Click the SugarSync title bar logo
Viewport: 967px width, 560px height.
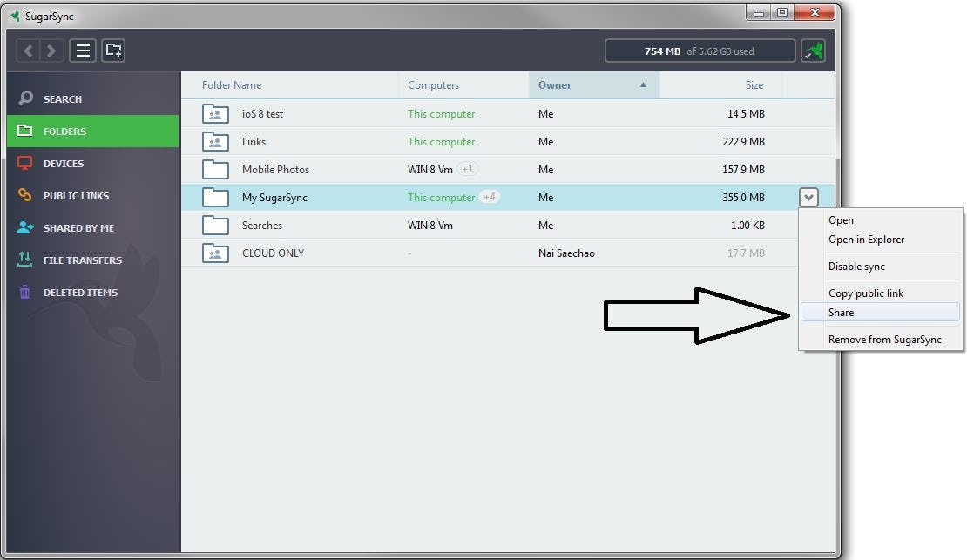coord(16,16)
